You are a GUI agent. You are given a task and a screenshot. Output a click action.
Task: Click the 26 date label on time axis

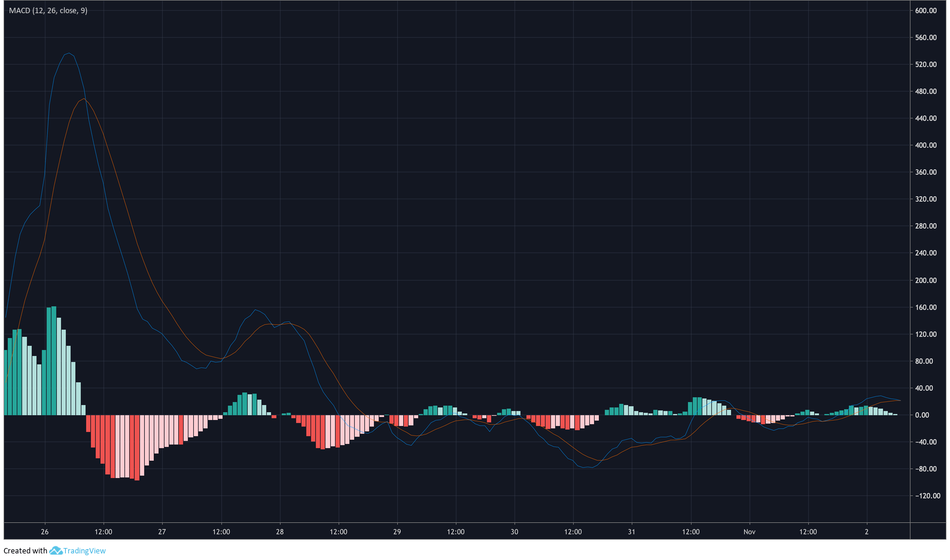click(x=45, y=532)
